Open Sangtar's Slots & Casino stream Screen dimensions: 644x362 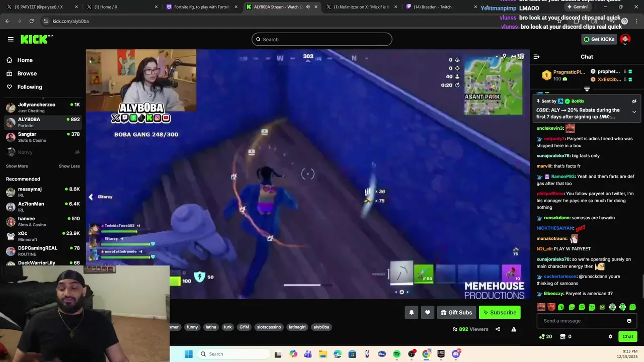pyautogui.click(x=43, y=137)
